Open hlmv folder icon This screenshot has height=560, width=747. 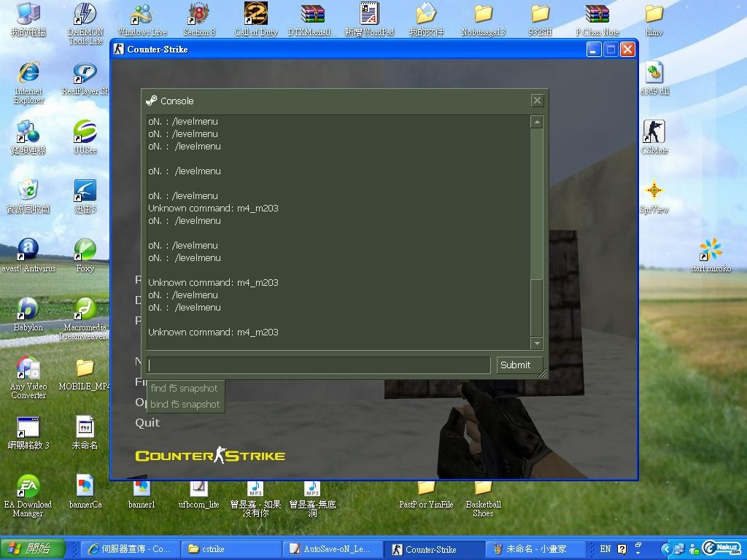coord(654,19)
